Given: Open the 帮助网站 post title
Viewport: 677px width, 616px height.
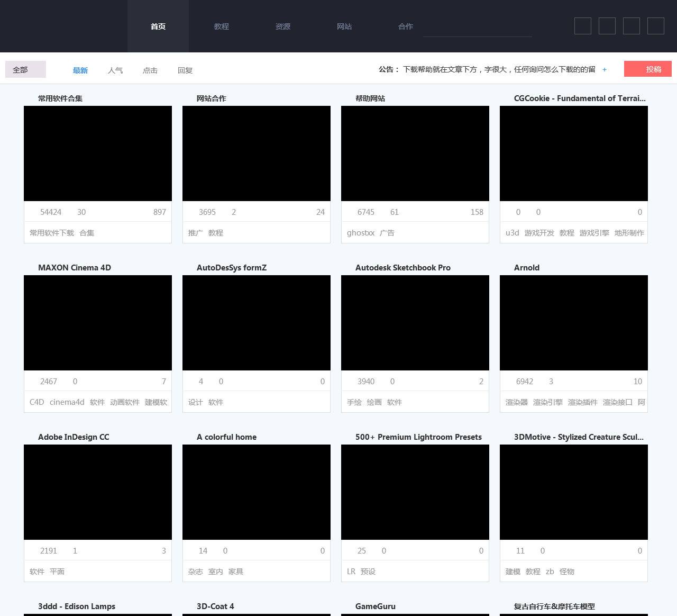Looking at the screenshot, I should point(370,98).
